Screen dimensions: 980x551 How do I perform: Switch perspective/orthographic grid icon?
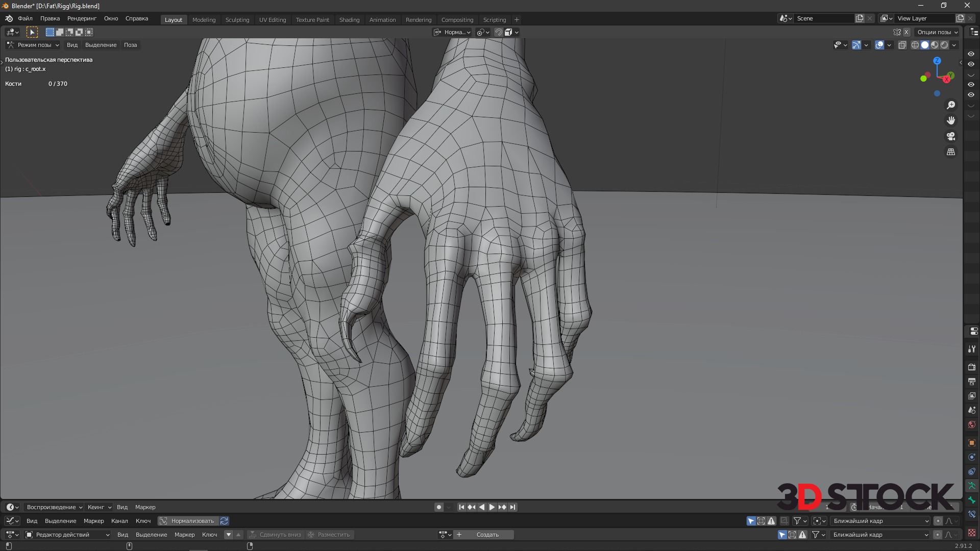[950, 152]
